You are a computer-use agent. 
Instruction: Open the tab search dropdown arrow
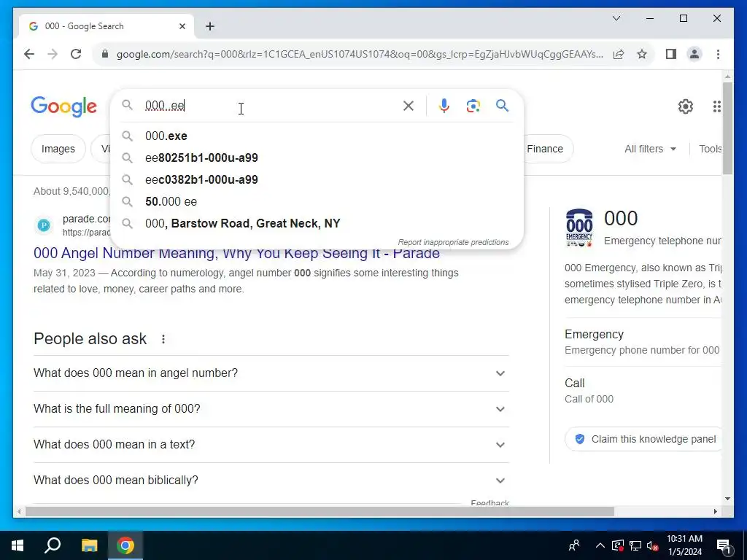616,18
